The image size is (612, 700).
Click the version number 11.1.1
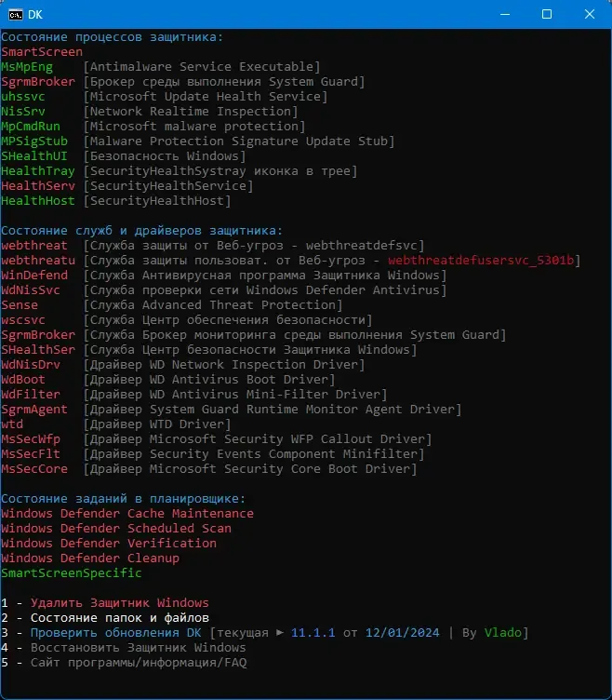pos(313,632)
